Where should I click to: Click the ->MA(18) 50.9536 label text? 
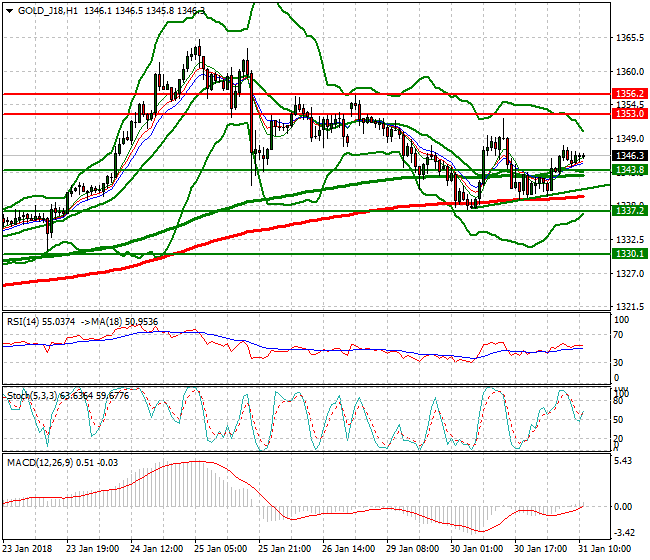(x=119, y=322)
